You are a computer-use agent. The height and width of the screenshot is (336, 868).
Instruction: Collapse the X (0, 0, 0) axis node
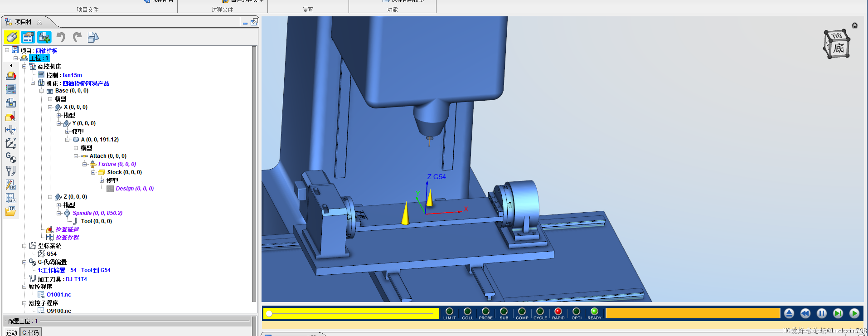[50, 107]
